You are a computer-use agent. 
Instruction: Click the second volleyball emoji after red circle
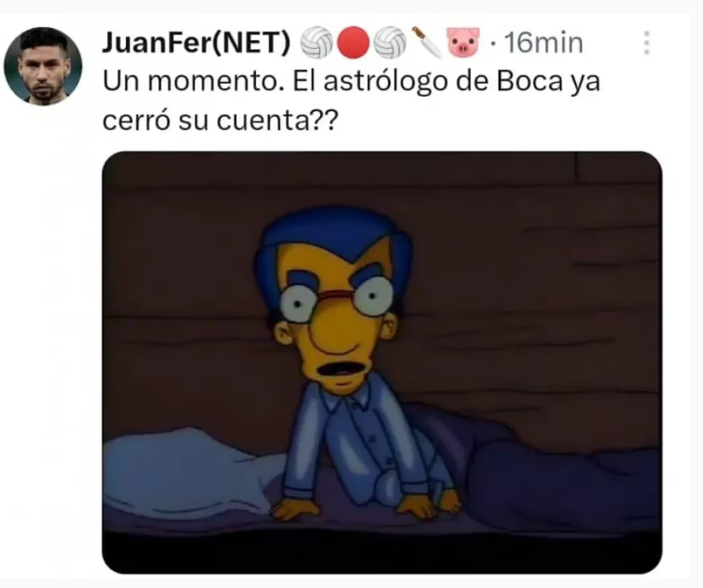[x=390, y=43]
